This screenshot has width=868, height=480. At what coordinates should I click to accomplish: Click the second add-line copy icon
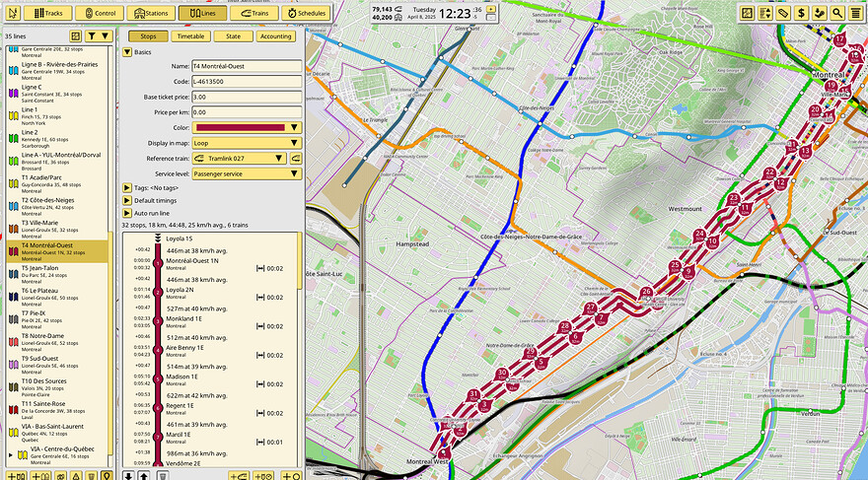[41, 476]
